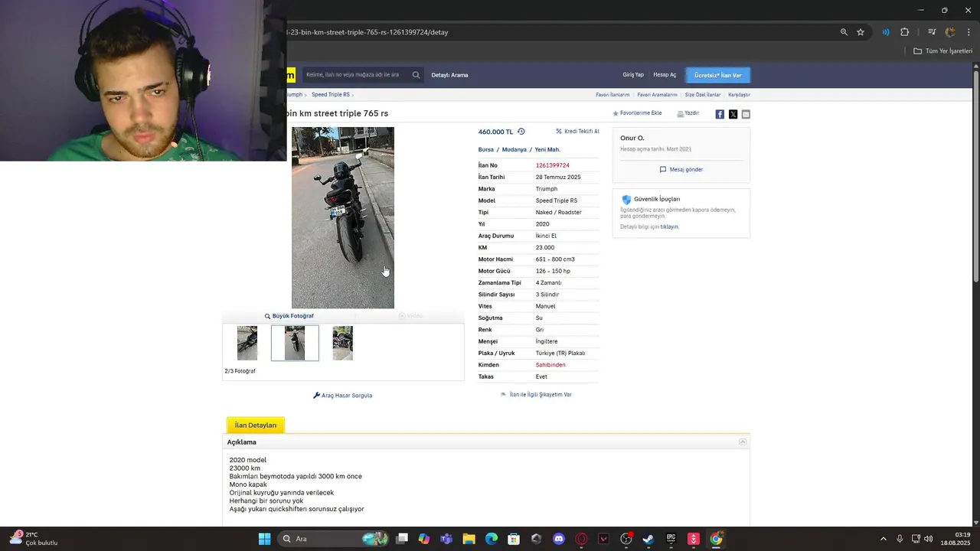980x551 pixels.
Task: Click the weather widget 21°C
Action: 34,539
